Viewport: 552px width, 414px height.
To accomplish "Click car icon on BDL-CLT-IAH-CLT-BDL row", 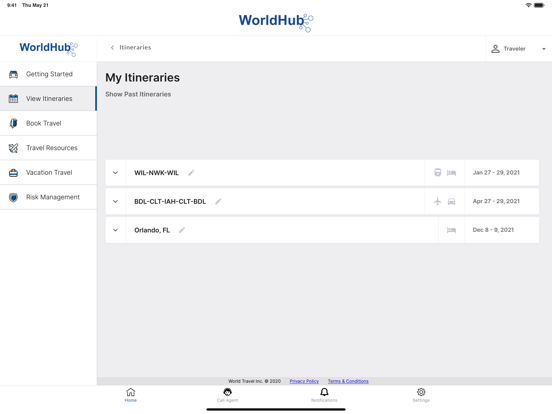I will click(451, 202).
